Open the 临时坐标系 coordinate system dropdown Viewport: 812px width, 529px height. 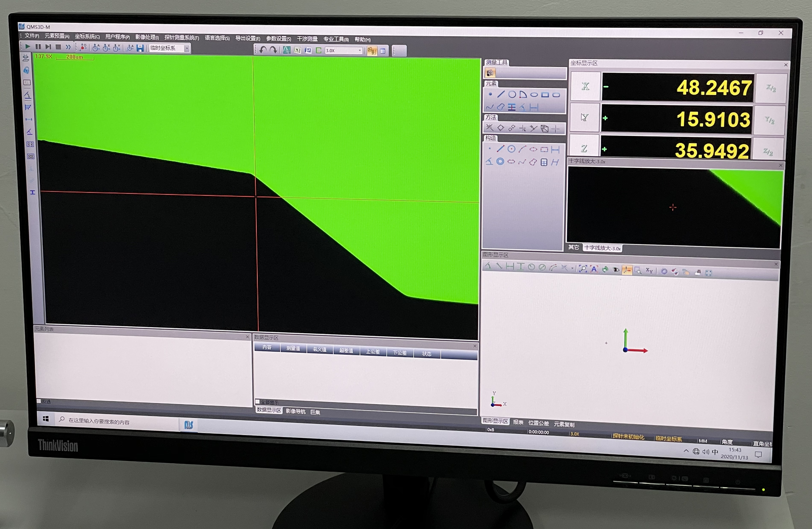pos(187,48)
